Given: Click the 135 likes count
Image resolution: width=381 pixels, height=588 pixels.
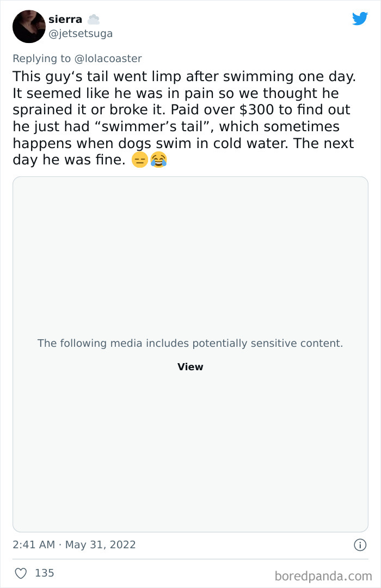Looking at the screenshot, I should (x=45, y=573).
